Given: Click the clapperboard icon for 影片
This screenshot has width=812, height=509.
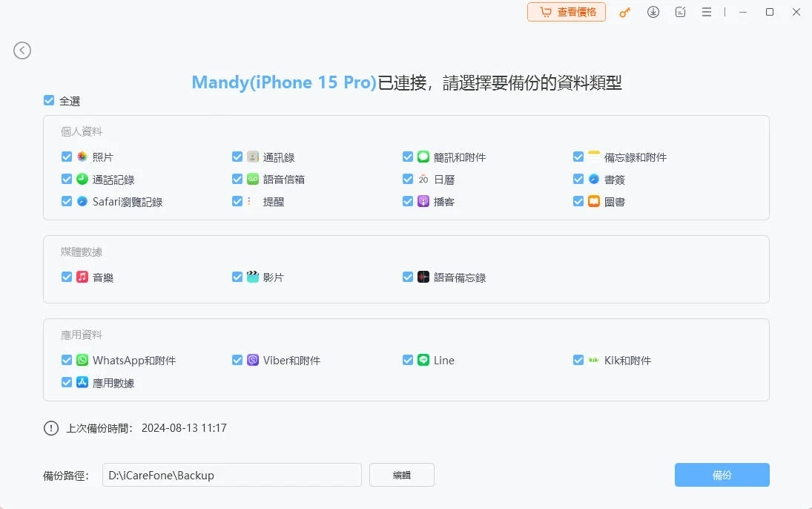Looking at the screenshot, I should (253, 277).
